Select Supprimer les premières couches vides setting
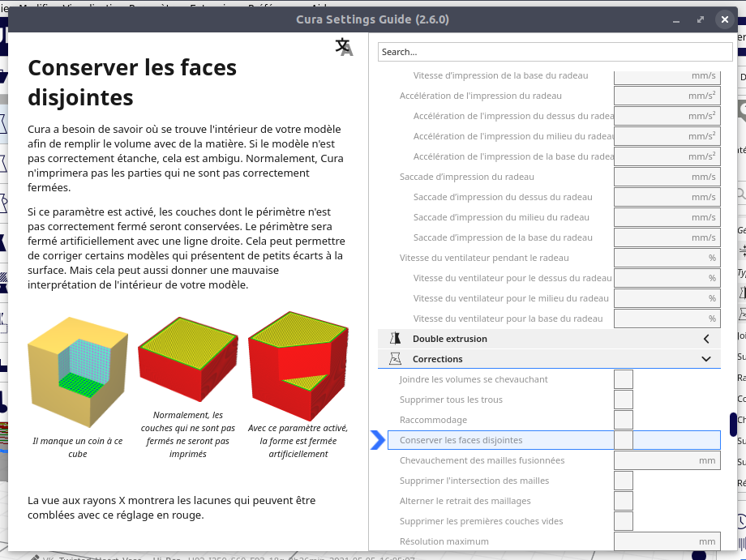The width and height of the screenshot is (746, 560). 482,521
